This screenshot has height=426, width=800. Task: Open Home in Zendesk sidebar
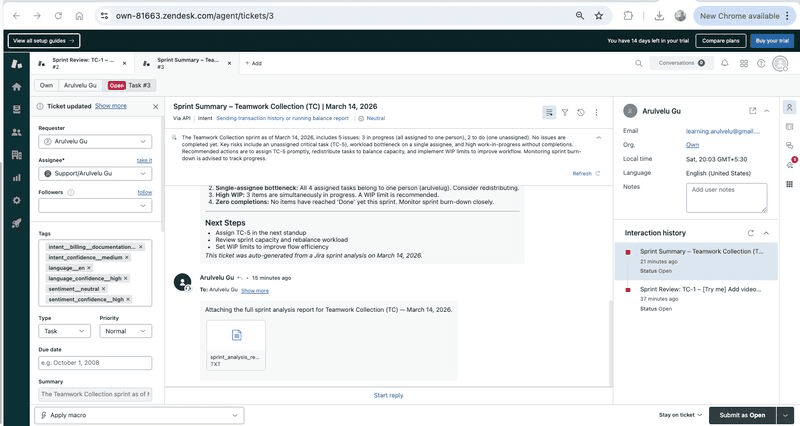click(16, 87)
